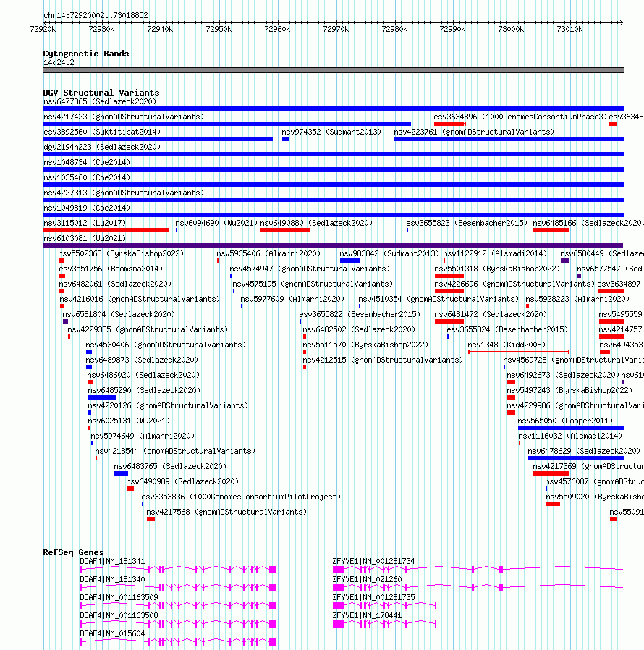644x650 pixels.
Task: Click nsv4217568 gnomAD variant label
Action: [x=226, y=512]
